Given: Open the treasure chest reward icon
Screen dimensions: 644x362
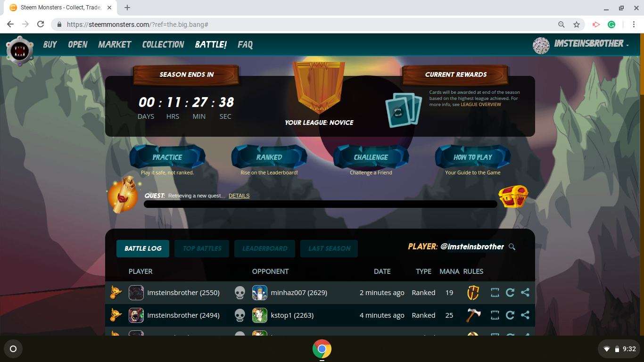Looking at the screenshot, I should point(513,197).
